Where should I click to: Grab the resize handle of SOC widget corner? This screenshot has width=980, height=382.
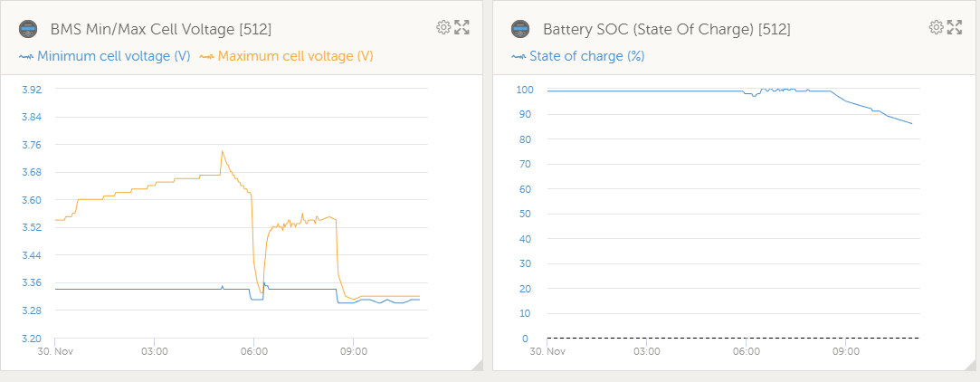tap(969, 365)
